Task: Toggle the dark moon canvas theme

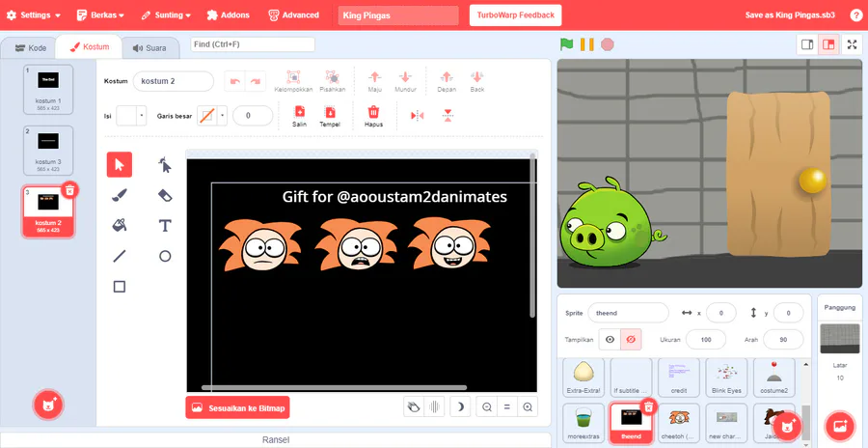Action: click(x=459, y=407)
